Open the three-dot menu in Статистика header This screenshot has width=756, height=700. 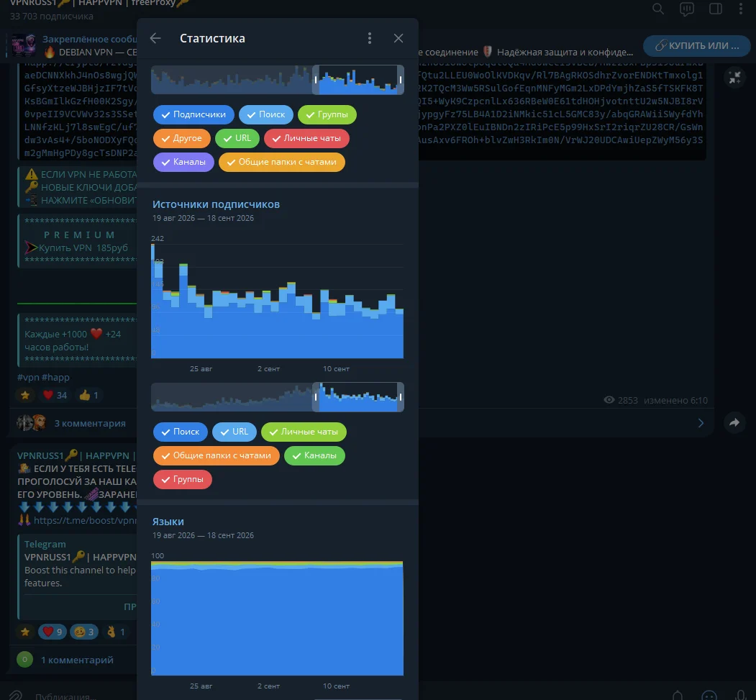click(370, 38)
